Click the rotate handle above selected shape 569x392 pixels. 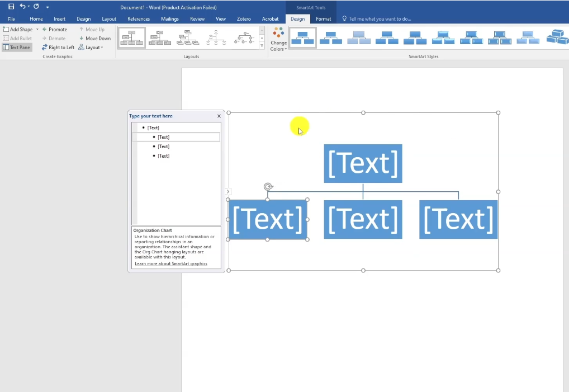coord(268,187)
